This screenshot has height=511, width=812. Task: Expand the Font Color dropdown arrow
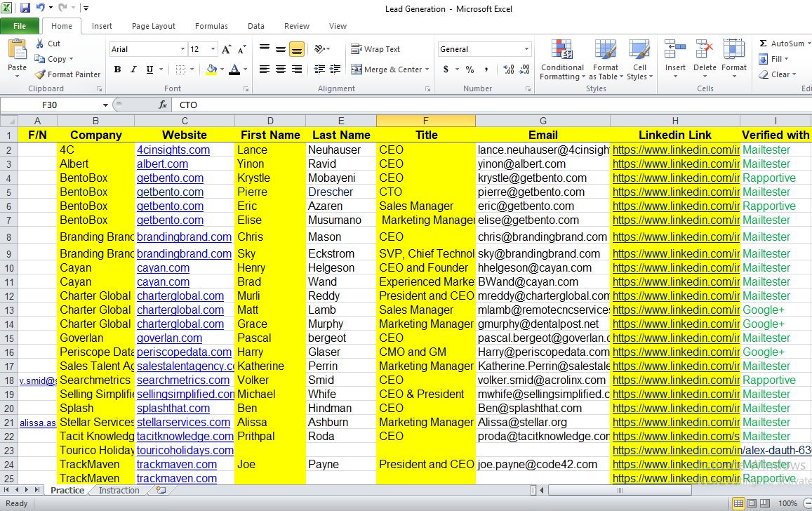pos(245,69)
